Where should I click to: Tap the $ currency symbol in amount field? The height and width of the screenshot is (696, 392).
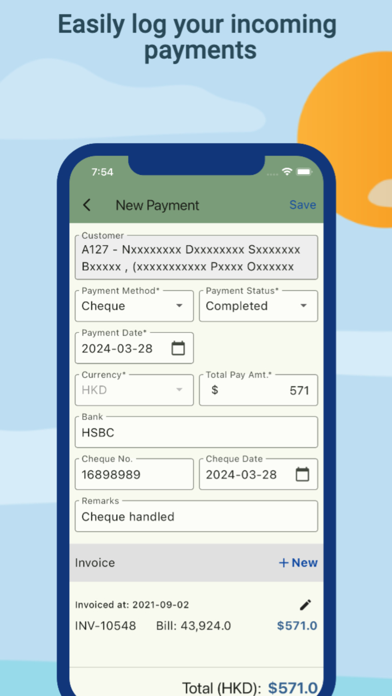(214, 390)
